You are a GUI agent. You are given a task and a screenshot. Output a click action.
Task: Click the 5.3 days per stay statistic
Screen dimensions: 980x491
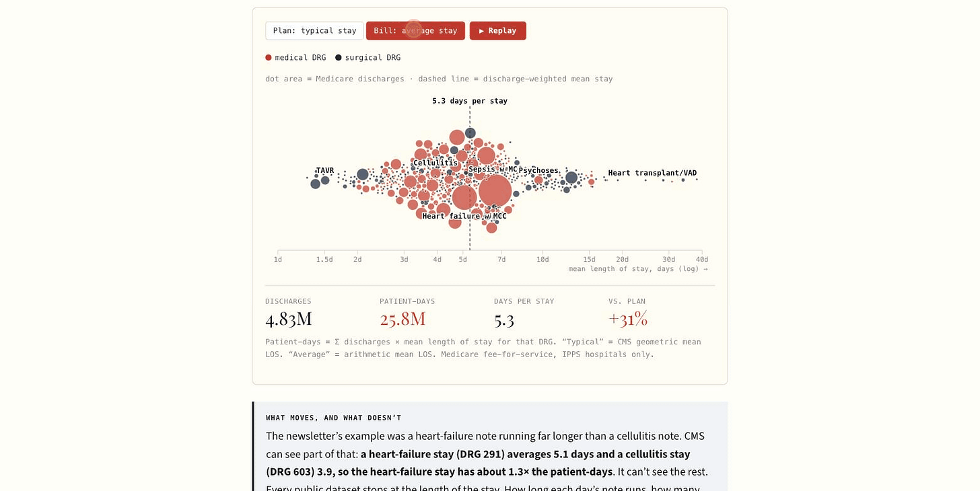tap(504, 319)
